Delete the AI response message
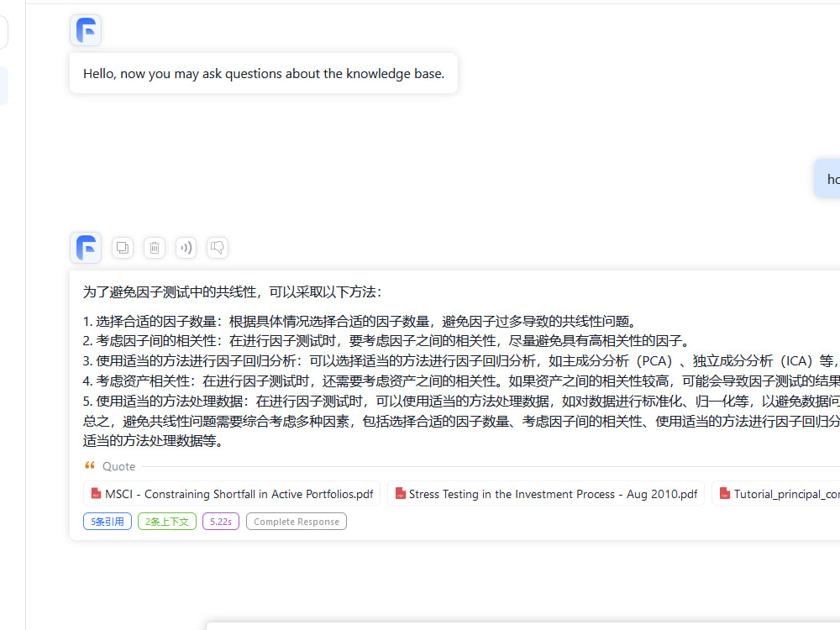This screenshot has width=840, height=630. pyautogui.click(x=155, y=248)
